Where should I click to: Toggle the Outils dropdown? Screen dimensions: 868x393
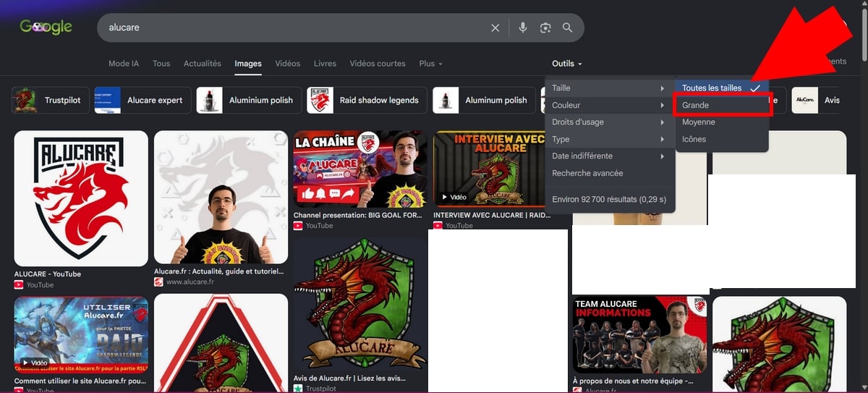(567, 64)
